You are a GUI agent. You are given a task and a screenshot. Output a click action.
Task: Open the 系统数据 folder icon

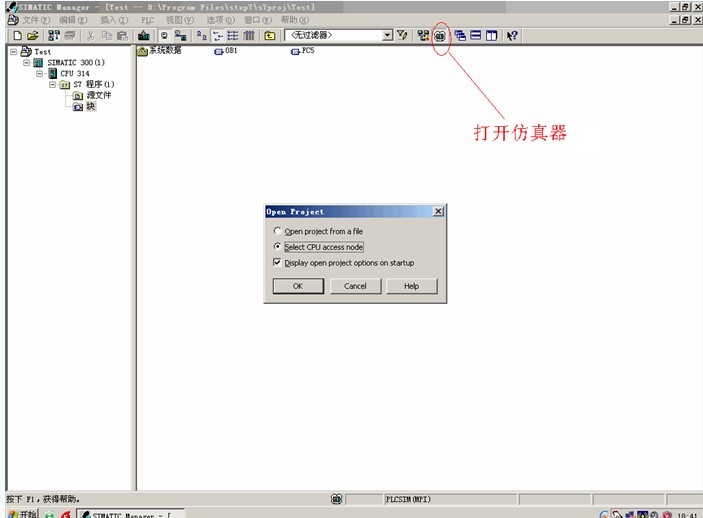click(x=142, y=51)
